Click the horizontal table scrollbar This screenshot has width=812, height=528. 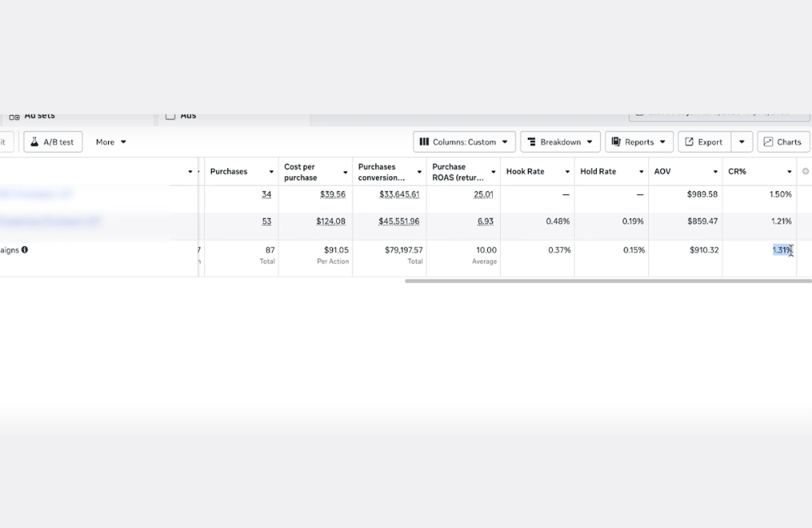[x=608, y=281]
